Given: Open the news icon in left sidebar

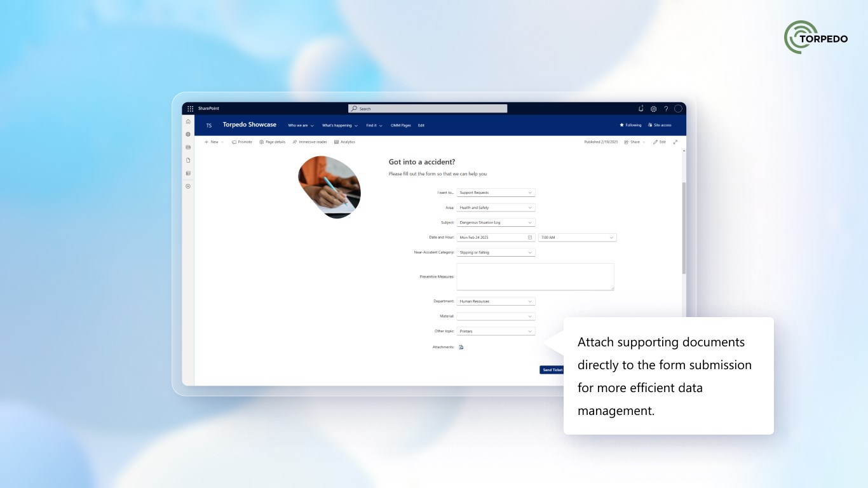Looking at the screenshot, I should 188,147.
